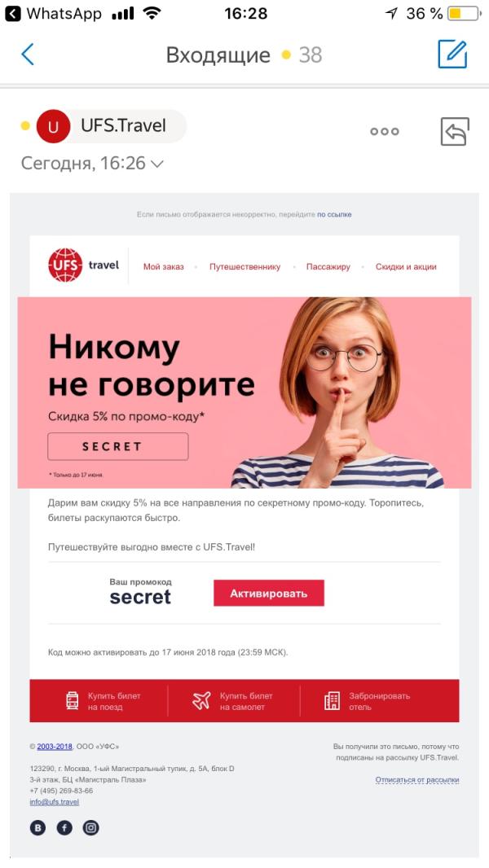The height and width of the screenshot is (868, 489).
Task: Click the Отписаться от рассылки link
Action: coord(417,780)
